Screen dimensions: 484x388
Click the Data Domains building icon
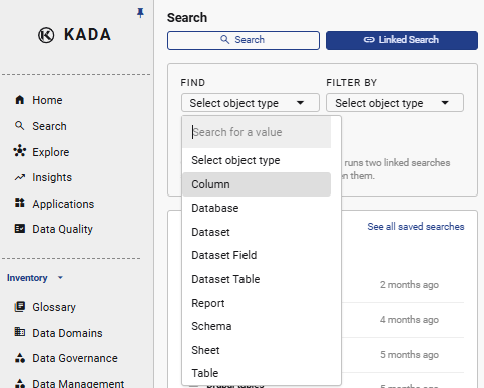click(x=20, y=332)
